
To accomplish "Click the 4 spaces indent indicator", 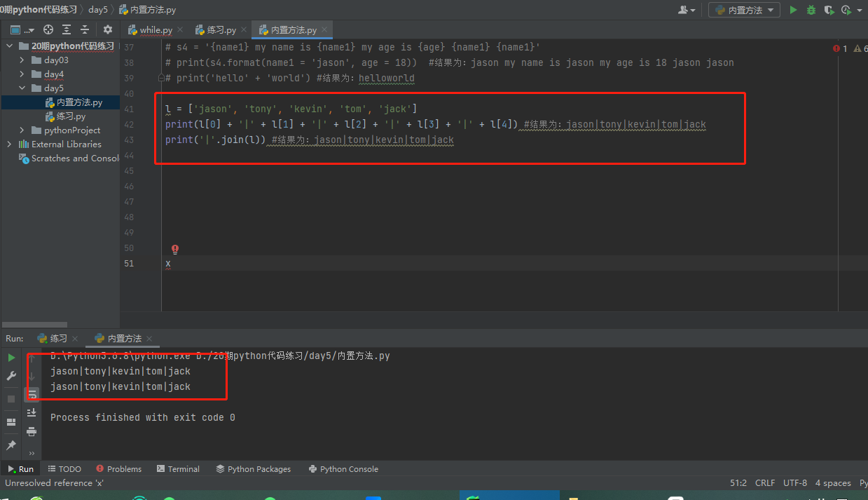I will [x=833, y=483].
